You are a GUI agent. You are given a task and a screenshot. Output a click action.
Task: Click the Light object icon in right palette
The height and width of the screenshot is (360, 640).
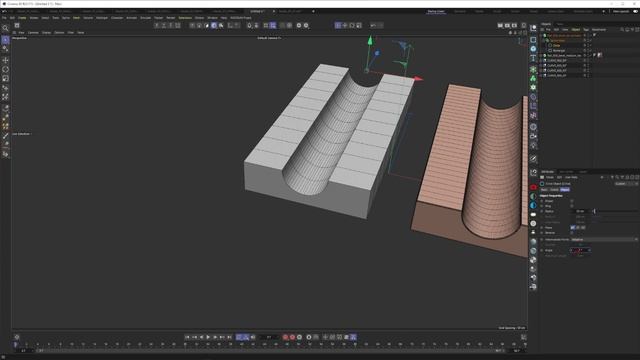(533, 145)
